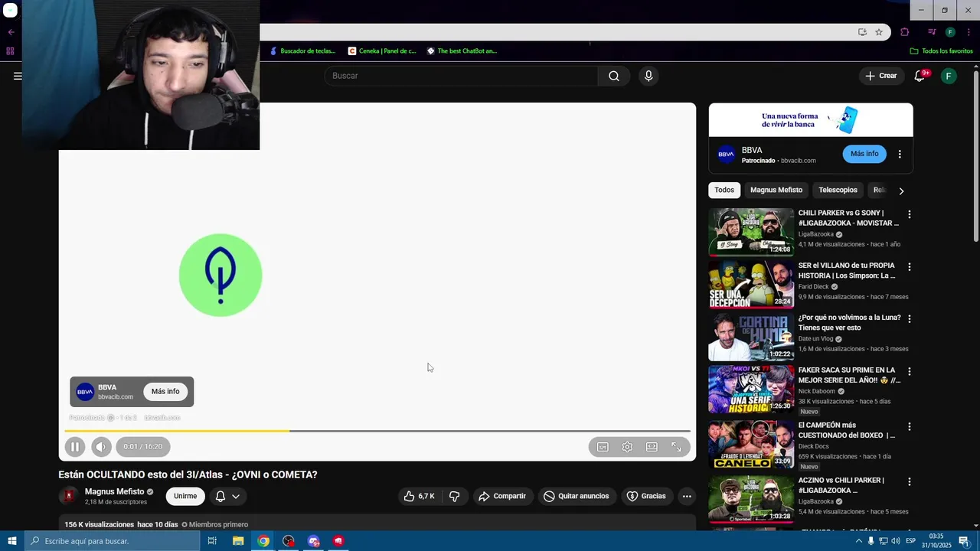Viewport: 980px width, 551px height.
Task: Show more filter chips with arrow
Action: coord(901,191)
